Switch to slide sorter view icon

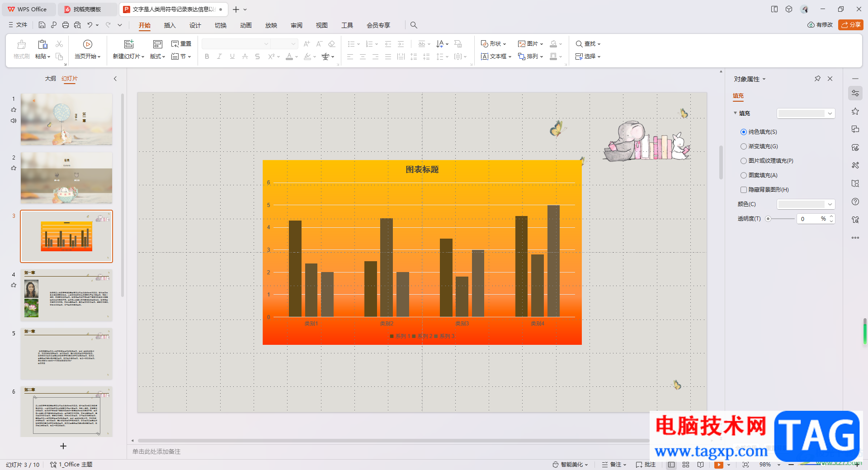686,465
